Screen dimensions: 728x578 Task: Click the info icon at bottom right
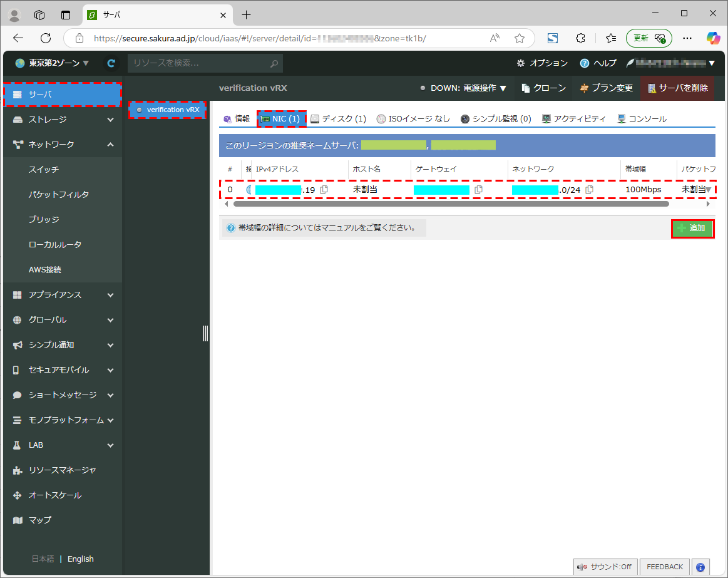pos(700,567)
